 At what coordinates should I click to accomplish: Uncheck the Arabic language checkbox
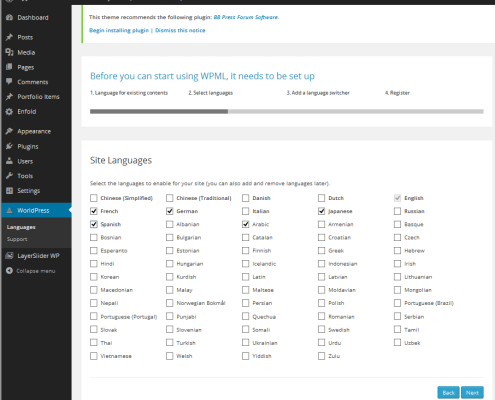click(246, 224)
